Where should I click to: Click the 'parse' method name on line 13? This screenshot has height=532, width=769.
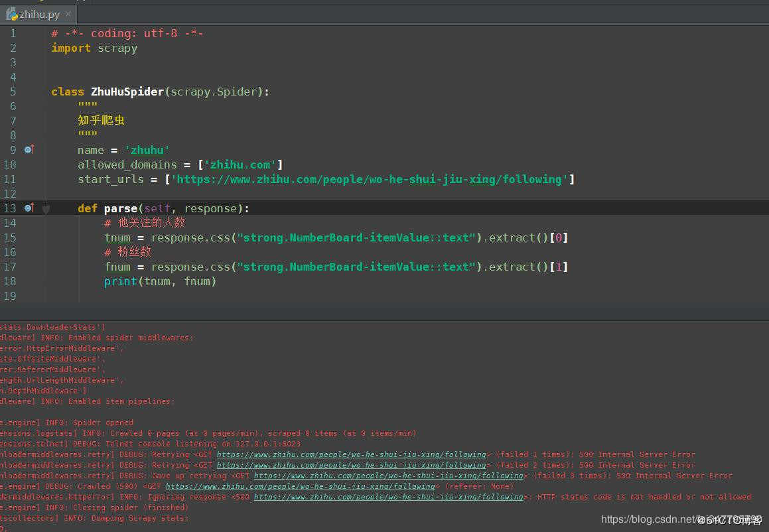(x=121, y=208)
